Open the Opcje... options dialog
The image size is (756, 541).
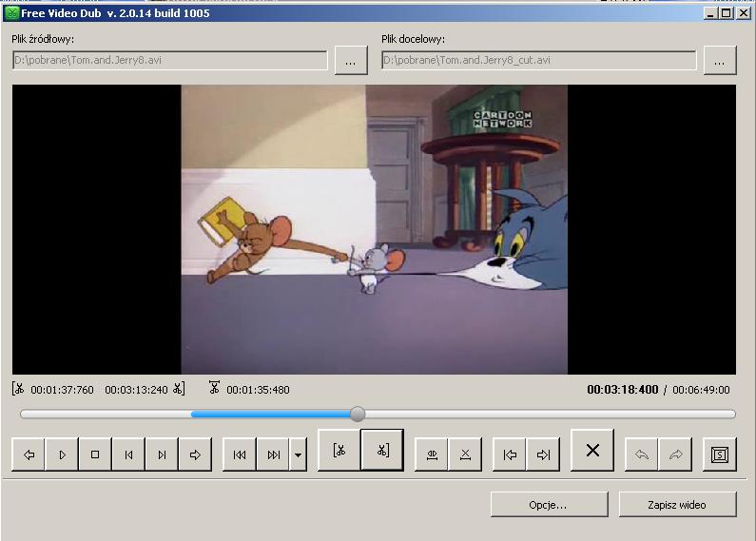tap(549, 504)
